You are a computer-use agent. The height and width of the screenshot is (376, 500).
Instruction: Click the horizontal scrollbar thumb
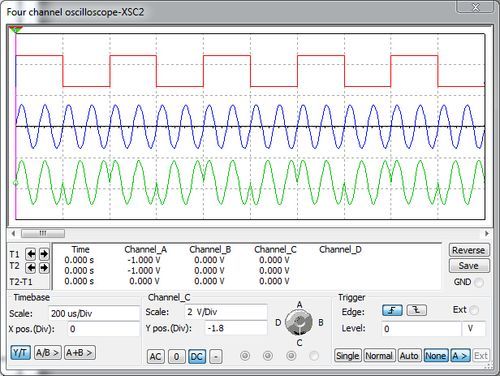43,233
